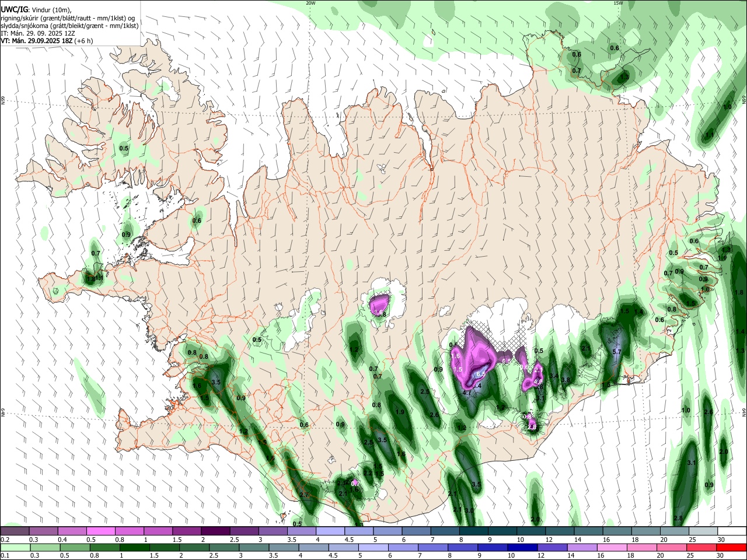Click the 3.1 precipitation value offshore

click(x=692, y=463)
